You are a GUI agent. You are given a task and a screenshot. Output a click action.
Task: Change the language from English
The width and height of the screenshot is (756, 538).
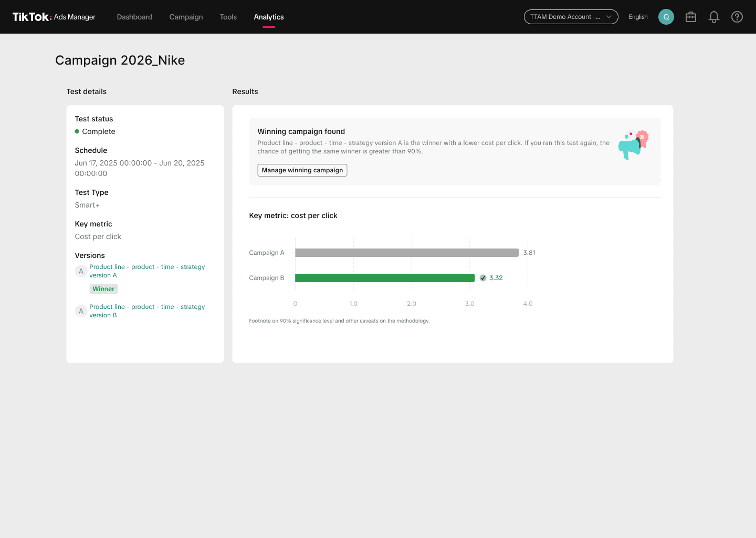pyautogui.click(x=638, y=17)
